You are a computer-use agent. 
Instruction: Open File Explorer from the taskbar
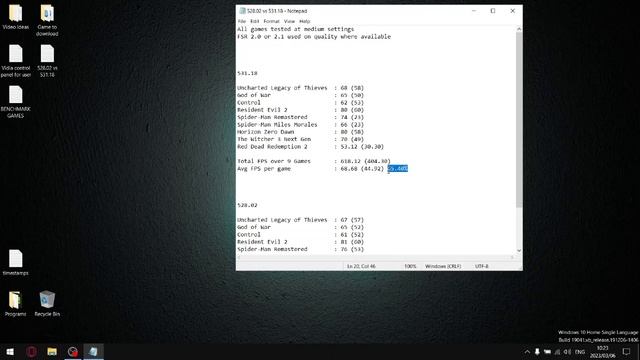pyautogui.click(x=52, y=351)
